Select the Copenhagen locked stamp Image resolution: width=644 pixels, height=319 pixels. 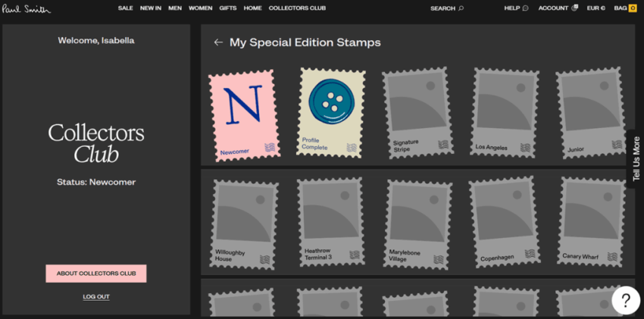point(505,222)
